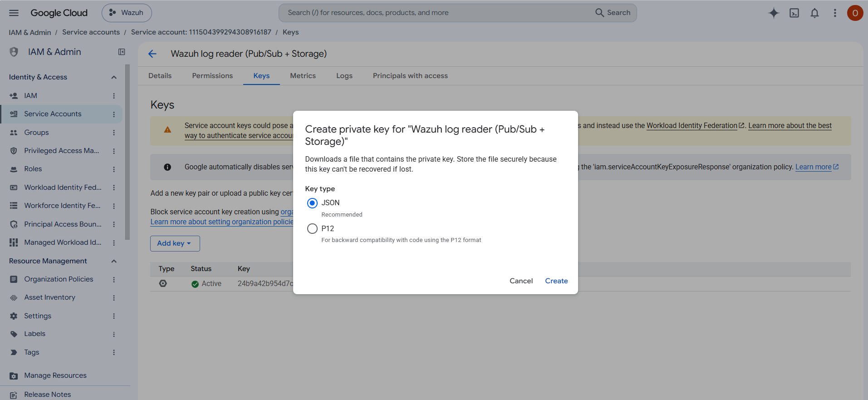Click the sidebar vertical scrollbar
Screen dimensions: 868x400
(128, 152)
